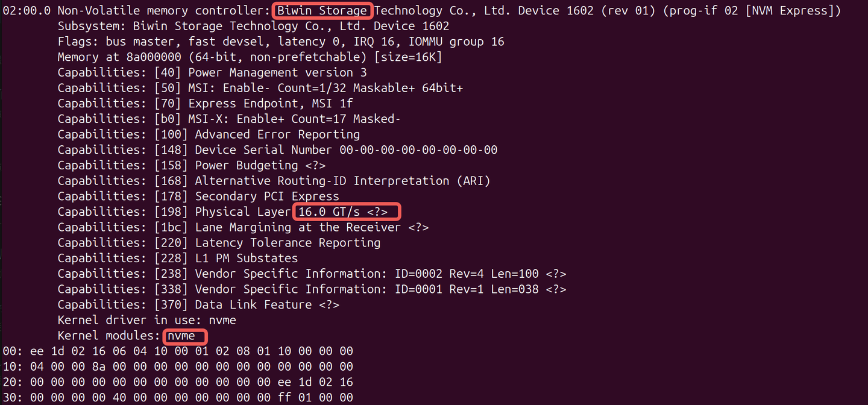This screenshot has width=868, height=405.
Task: Click the "Secondary PCI Express" capability line
Action: pyautogui.click(x=198, y=196)
